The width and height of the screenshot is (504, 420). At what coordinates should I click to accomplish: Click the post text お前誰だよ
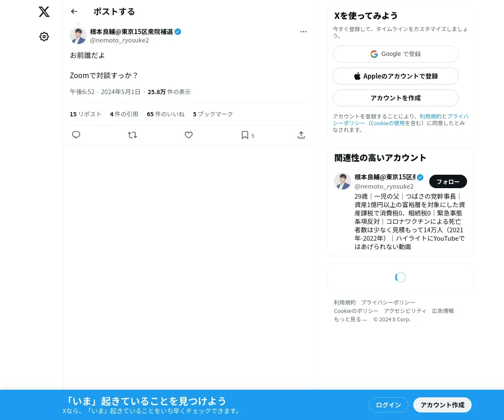click(x=87, y=55)
